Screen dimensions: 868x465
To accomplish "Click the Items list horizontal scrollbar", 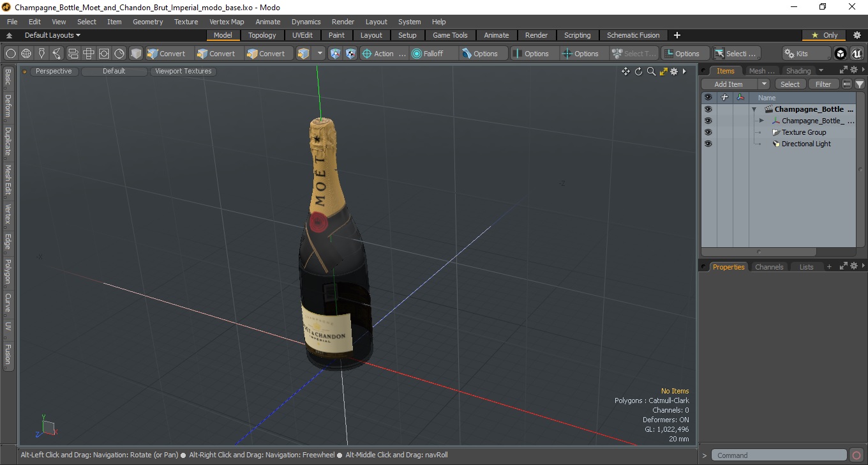I will pyautogui.click(x=759, y=252).
